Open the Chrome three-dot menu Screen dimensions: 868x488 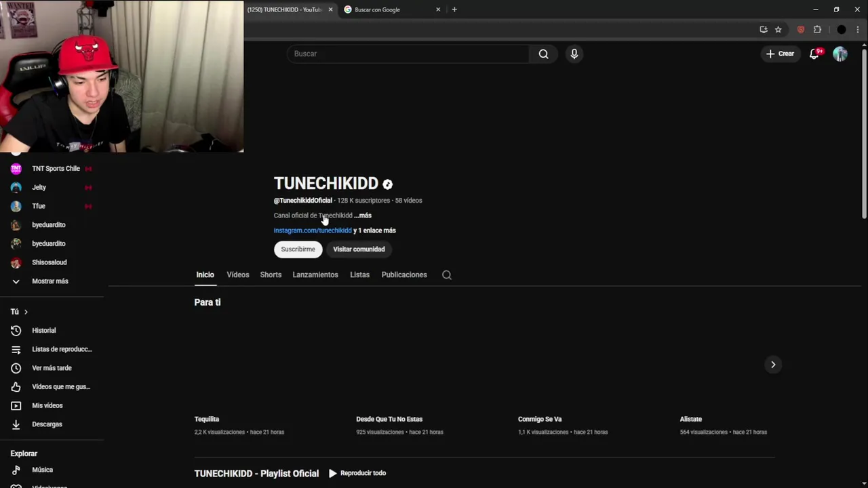(857, 29)
